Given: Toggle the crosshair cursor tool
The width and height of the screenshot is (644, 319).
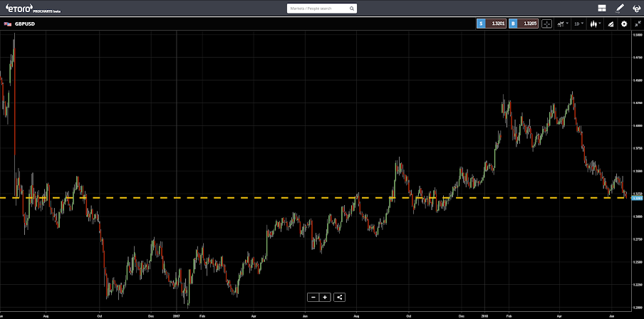Looking at the screenshot, I should click(546, 23).
